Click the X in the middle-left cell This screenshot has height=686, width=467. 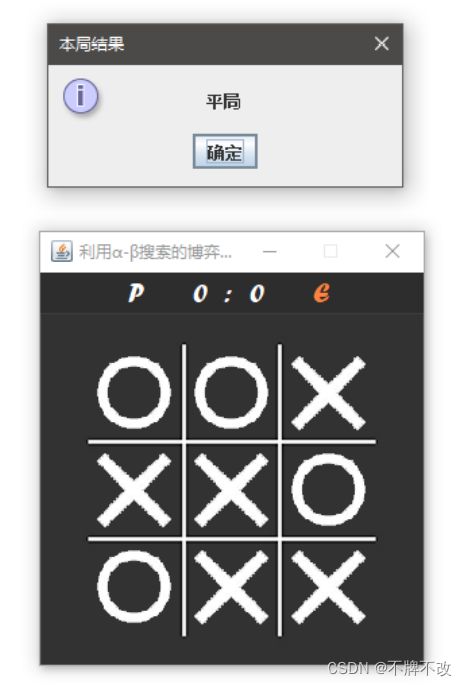(134, 490)
